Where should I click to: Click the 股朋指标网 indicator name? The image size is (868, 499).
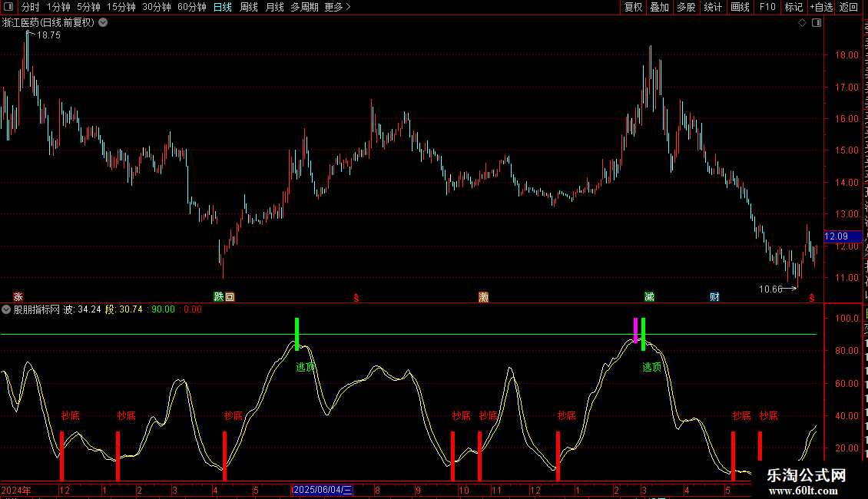pos(37,310)
